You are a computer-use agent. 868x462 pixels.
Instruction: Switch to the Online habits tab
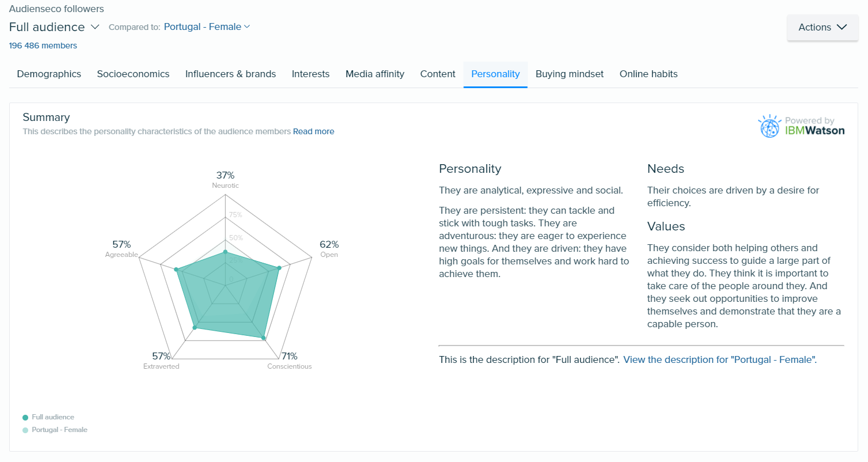(x=648, y=74)
